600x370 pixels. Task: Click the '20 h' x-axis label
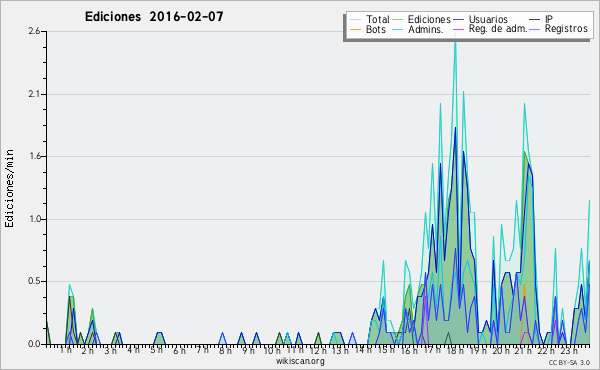coord(501,351)
